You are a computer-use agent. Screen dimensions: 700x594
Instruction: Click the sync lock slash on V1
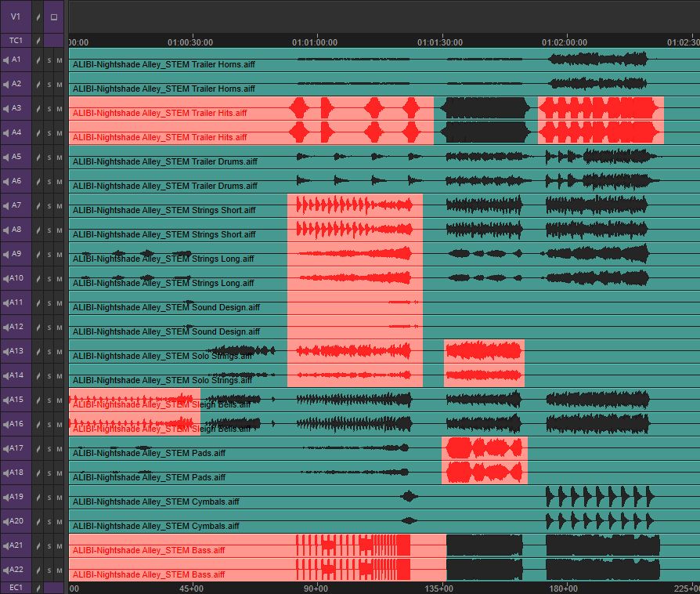pos(38,17)
